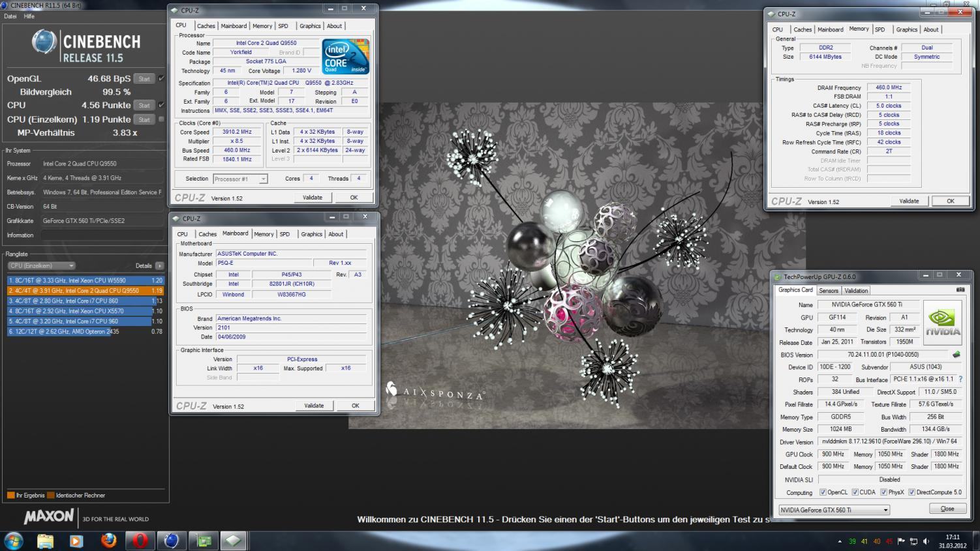Click the Driver Version field in GPU-Z
980x551 pixels.
pyautogui.click(x=889, y=441)
